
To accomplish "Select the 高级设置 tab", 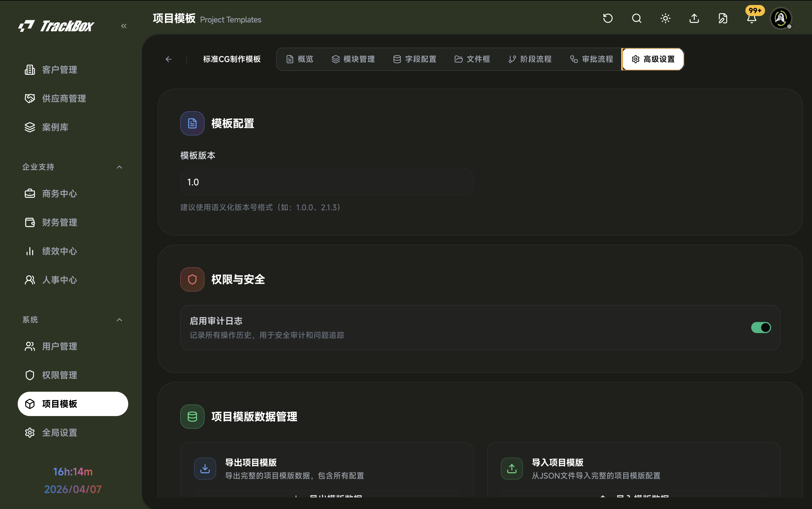I will pos(653,59).
